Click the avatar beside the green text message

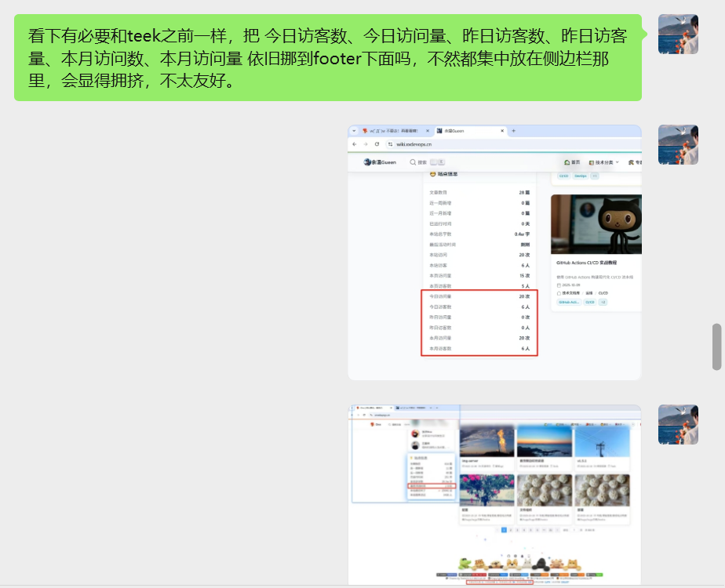678,34
